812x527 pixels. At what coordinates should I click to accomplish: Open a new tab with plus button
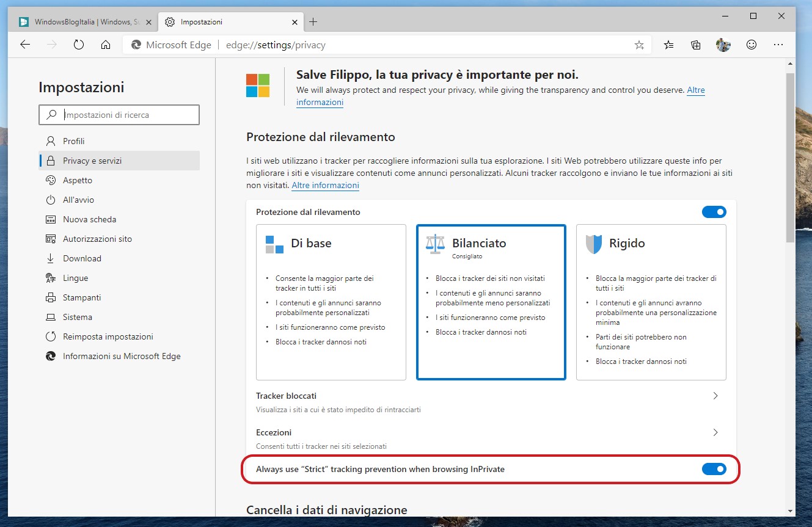[x=313, y=22]
